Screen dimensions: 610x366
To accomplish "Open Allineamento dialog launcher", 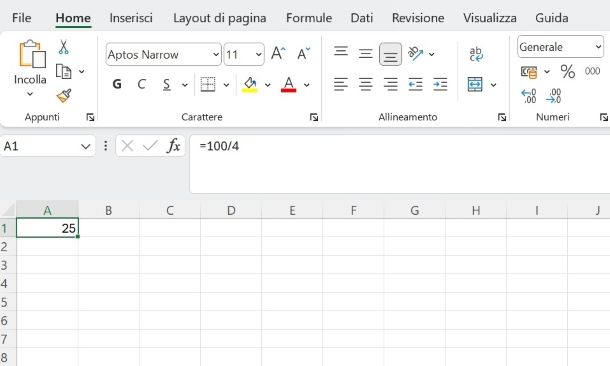I will [502, 117].
